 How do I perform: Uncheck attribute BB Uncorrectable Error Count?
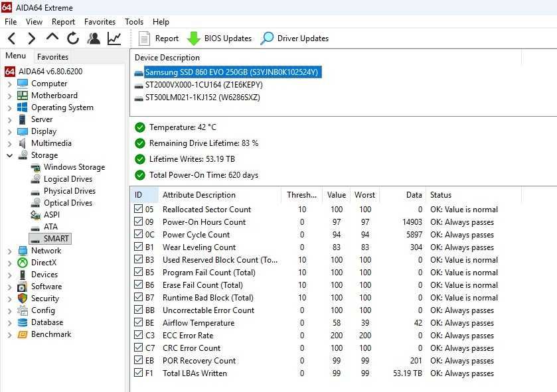(x=139, y=309)
